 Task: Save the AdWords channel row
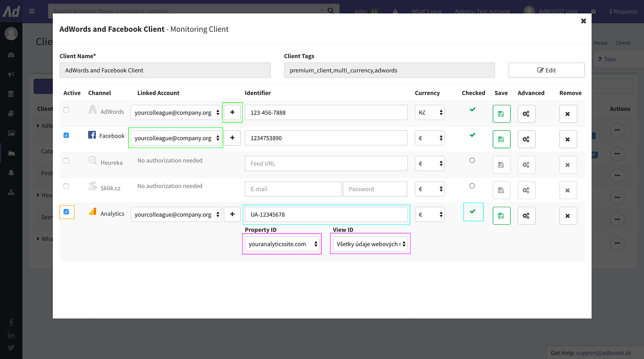[x=501, y=114]
